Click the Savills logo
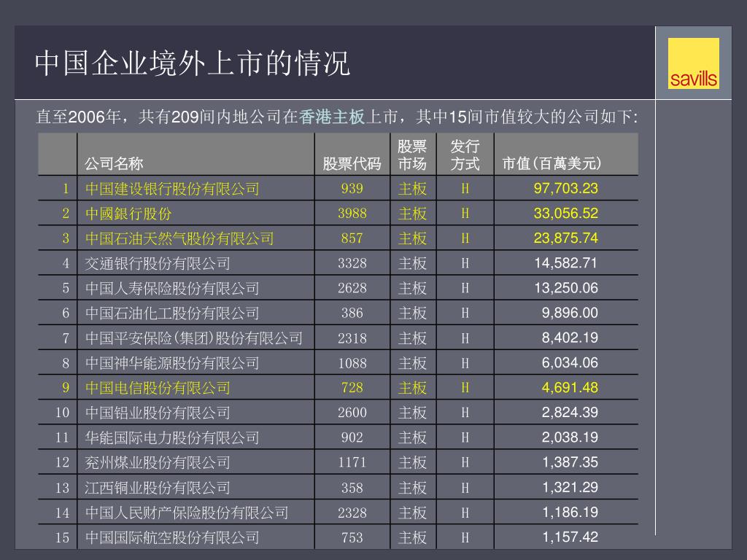Screen dimensions: 747x560 pos(693,63)
